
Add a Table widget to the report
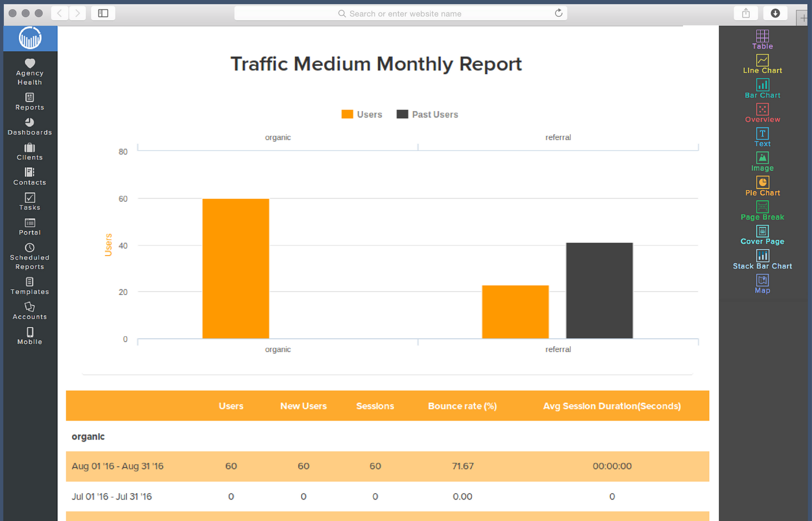pyautogui.click(x=763, y=39)
